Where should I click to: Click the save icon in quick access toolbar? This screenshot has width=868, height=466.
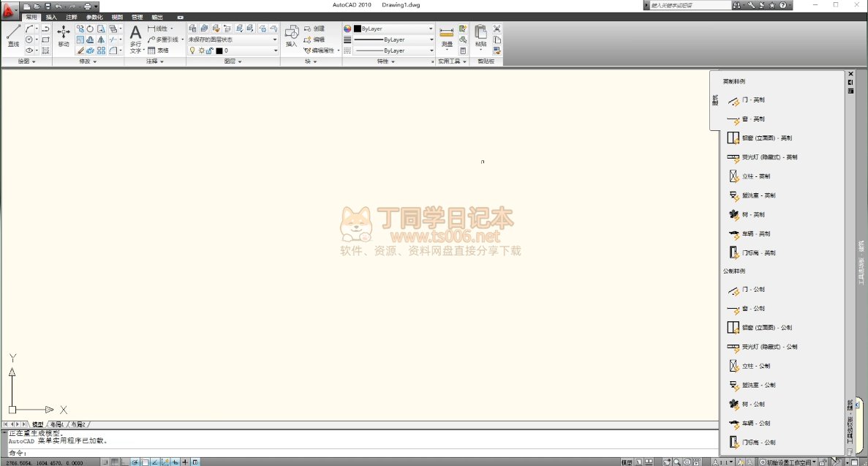(x=48, y=6)
